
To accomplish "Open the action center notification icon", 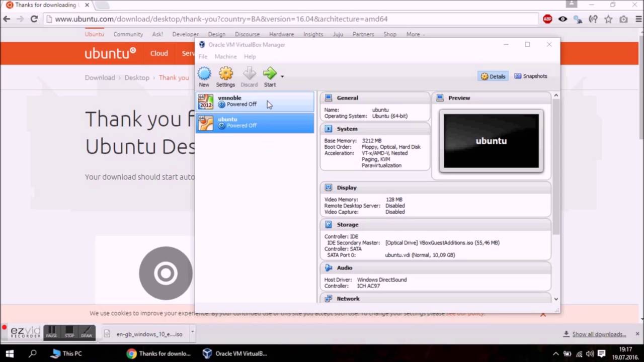I will coord(601,353).
